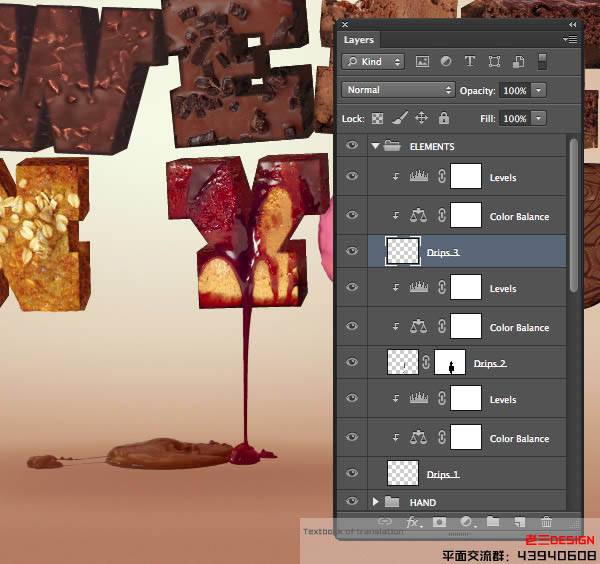Click Levels histogram icon above Drips 2
This screenshot has height=564, width=600.
coord(419,287)
